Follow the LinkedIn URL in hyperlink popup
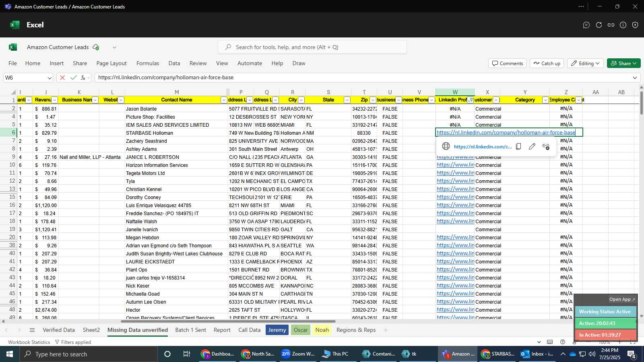 pos(483,147)
